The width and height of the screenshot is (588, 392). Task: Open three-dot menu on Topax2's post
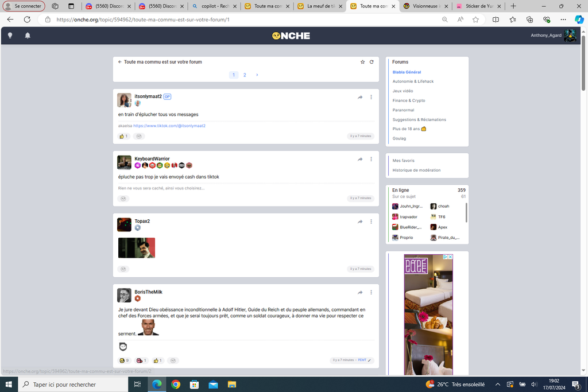pyautogui.click(x=372, y=222)
